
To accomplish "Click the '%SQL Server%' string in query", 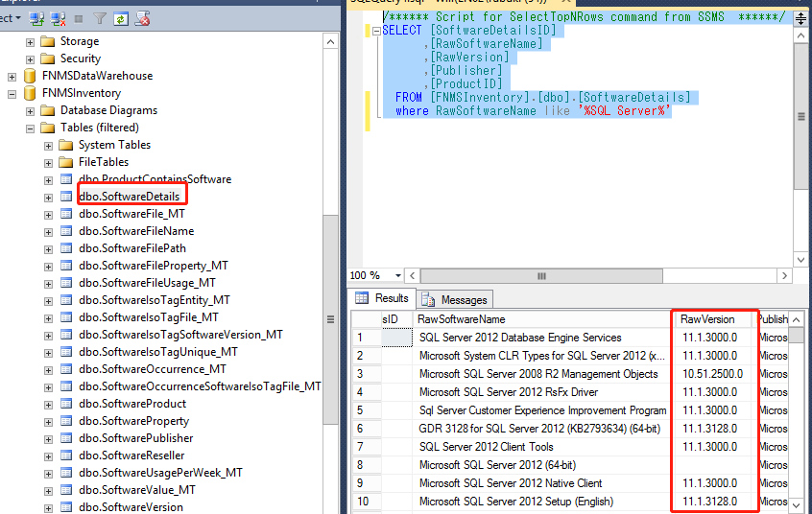I will pos(625,111).
